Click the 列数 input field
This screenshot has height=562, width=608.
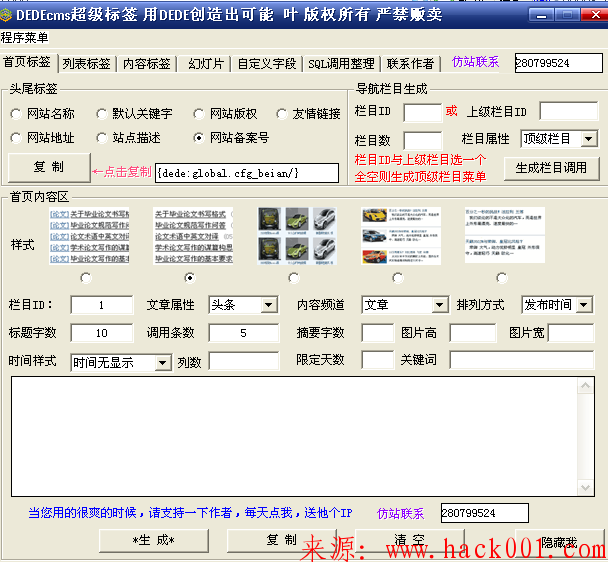click(x=244, y=361)
